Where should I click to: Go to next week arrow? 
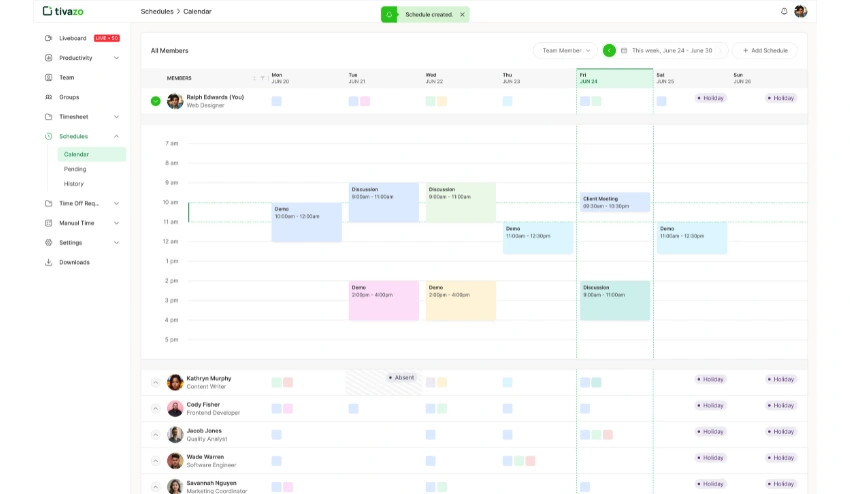720,50
